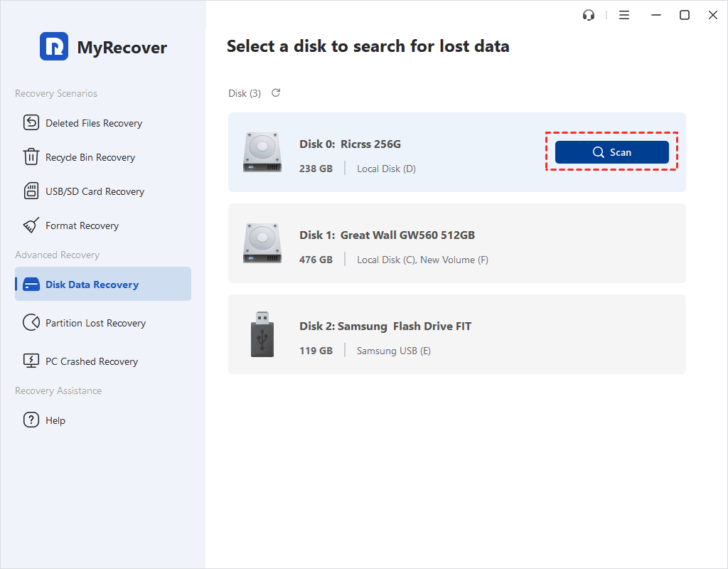The image size is (728, 569).
Task: Scan Disk 0 Ricrss 256G
Action: (x=611, y=151)
